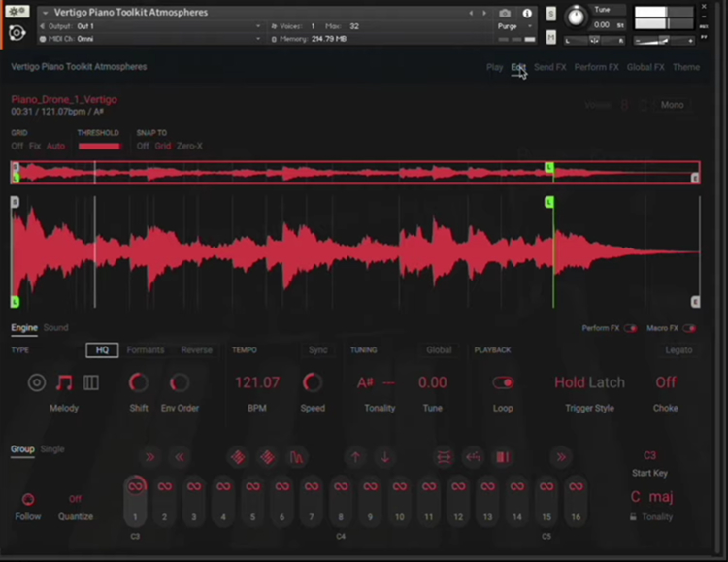Viewport: 728px width, 562px height.
Task: Click green L loop marker in main waveform
Action: click(549, 202)
